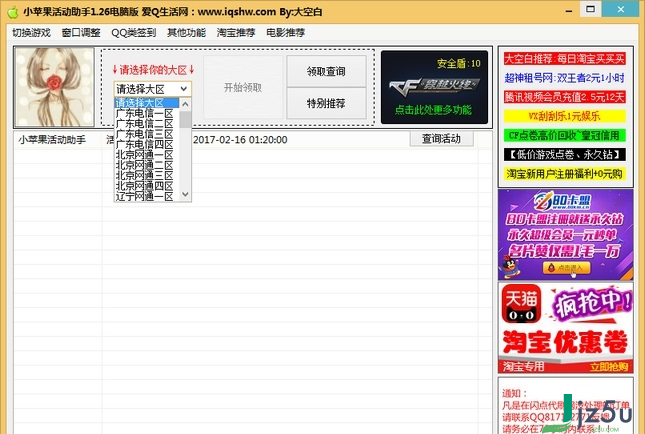The width and height of the screenshot is (645, 434).
Task: Choose 北京网通三区 from the list
Action: [x=146, y=176]
